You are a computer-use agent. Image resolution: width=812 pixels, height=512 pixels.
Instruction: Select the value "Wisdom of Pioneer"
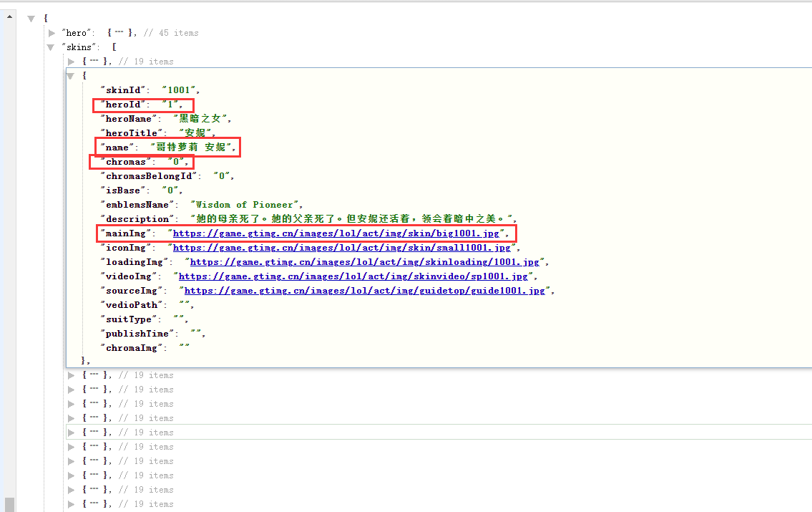245,206
